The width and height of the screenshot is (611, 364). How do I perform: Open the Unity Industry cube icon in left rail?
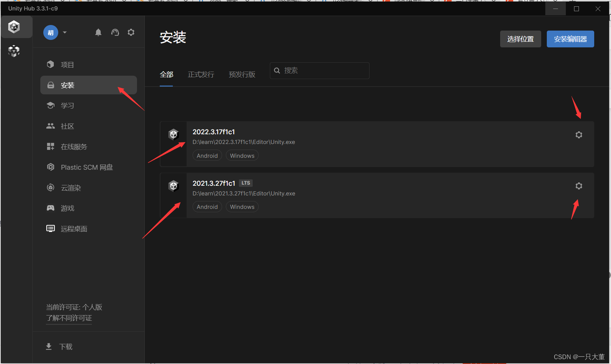(14, 51)
